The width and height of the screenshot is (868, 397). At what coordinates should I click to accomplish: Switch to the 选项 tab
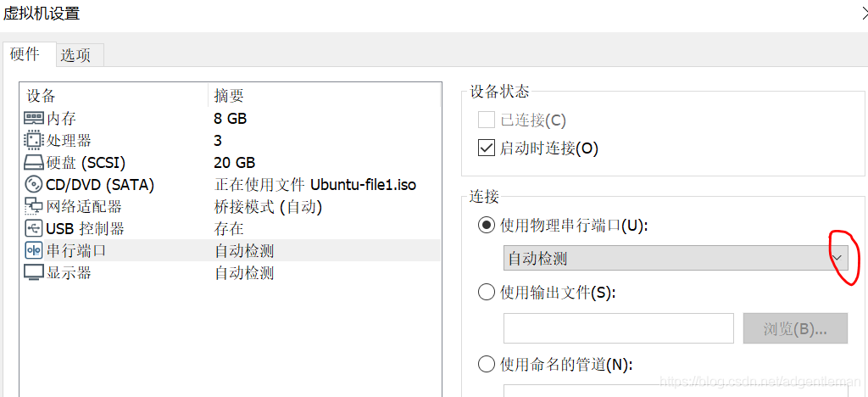tap(75, 55)
